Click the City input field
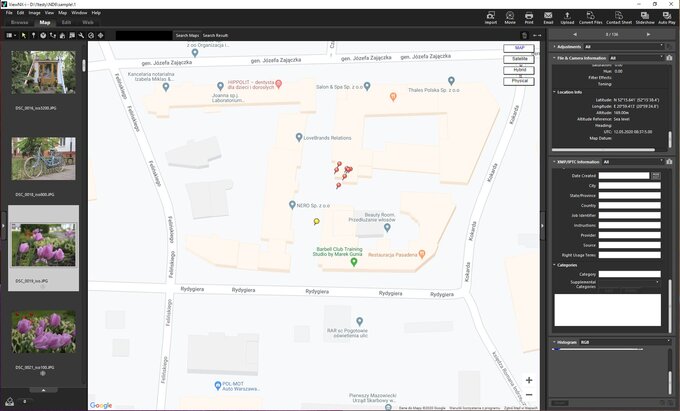 (629, 186)
